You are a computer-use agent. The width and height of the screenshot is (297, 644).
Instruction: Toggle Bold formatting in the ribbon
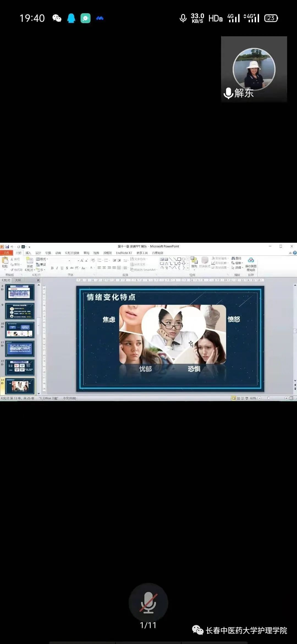52,268
